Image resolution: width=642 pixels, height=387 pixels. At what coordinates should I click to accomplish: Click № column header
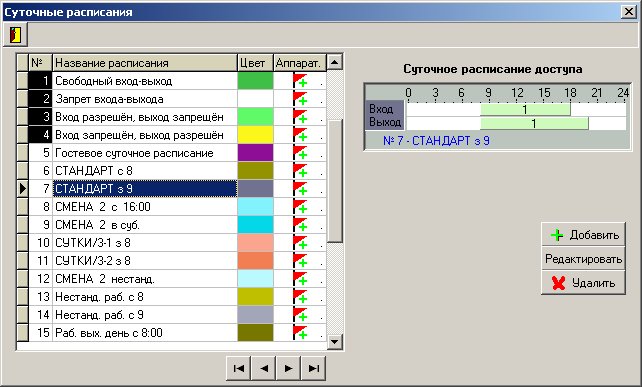(40, 63)
